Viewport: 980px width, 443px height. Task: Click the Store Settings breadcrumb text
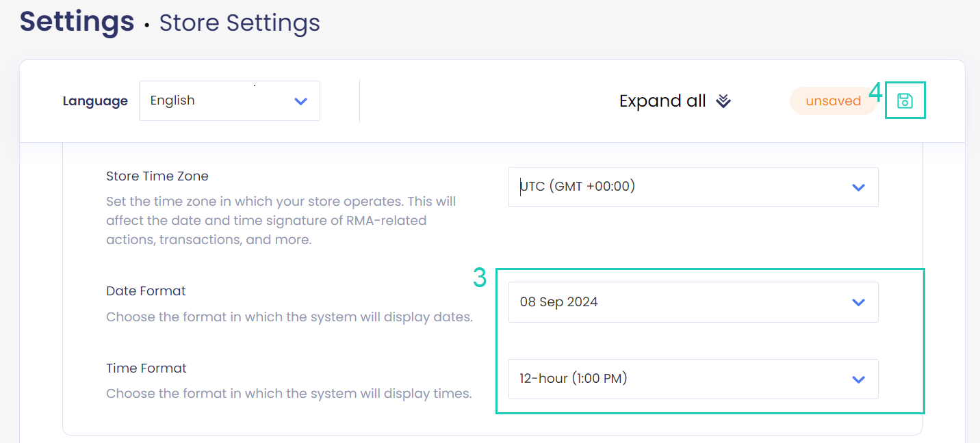pyautogui.click(x=240, y=23)
